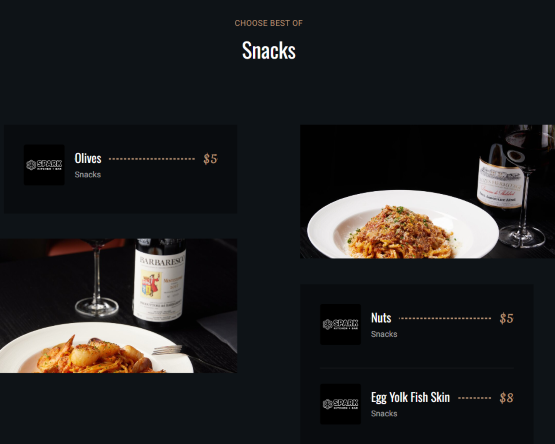555x444 pixels.
Task: Click the white plate of bolognese pasta
Action: pos(403,224)
